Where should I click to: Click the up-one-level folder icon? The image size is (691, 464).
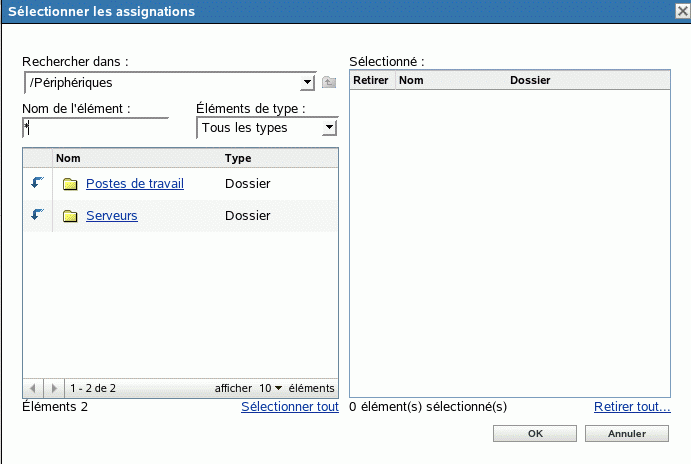coord(329,82)
